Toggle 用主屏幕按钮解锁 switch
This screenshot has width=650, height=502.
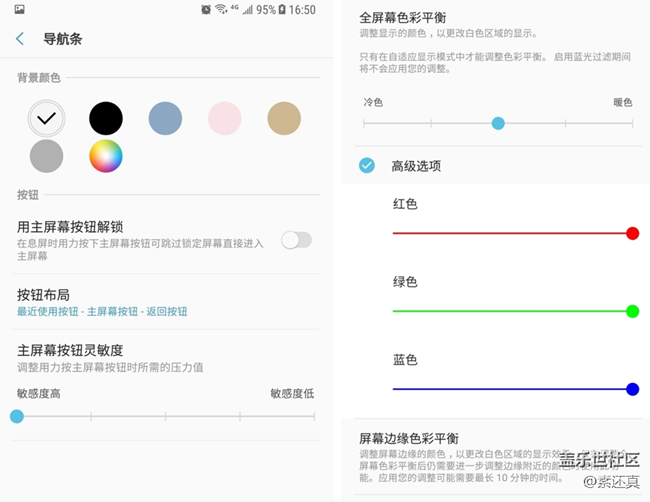(296, 240)
